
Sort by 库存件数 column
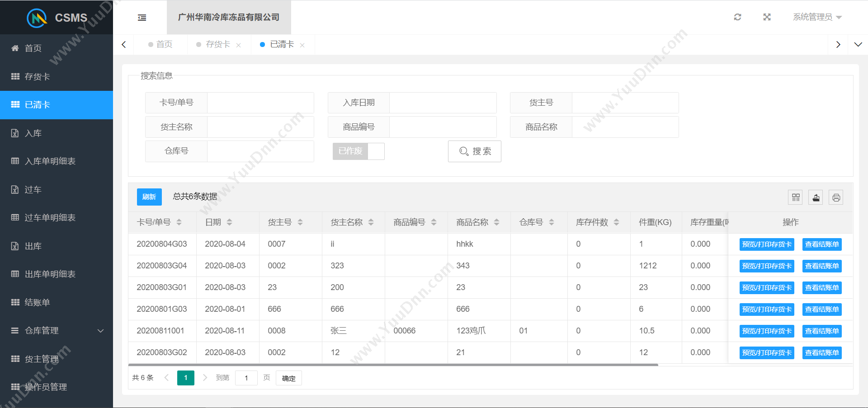point(617,222)
